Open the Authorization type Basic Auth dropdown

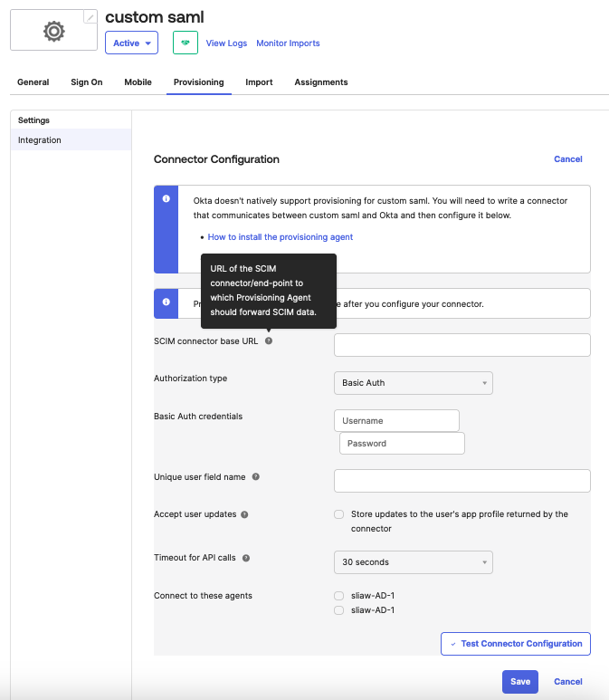tap(413, 383)
